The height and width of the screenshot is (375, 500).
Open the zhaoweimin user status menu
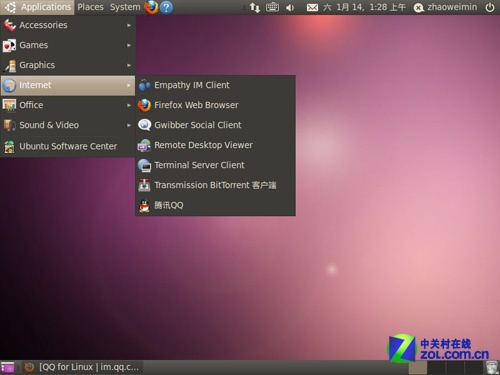click(x=445, y=7)
